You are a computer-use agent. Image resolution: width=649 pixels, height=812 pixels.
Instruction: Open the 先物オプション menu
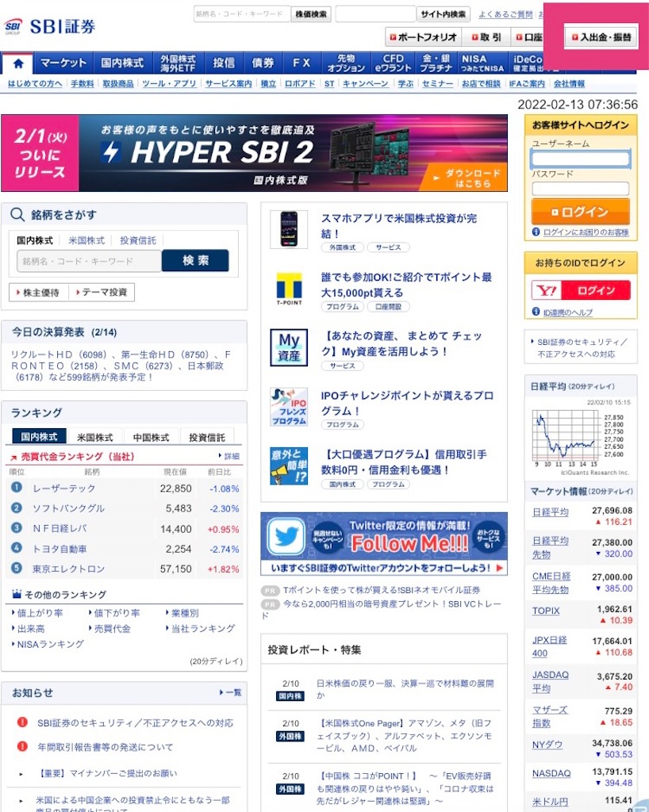click(346, 63)
